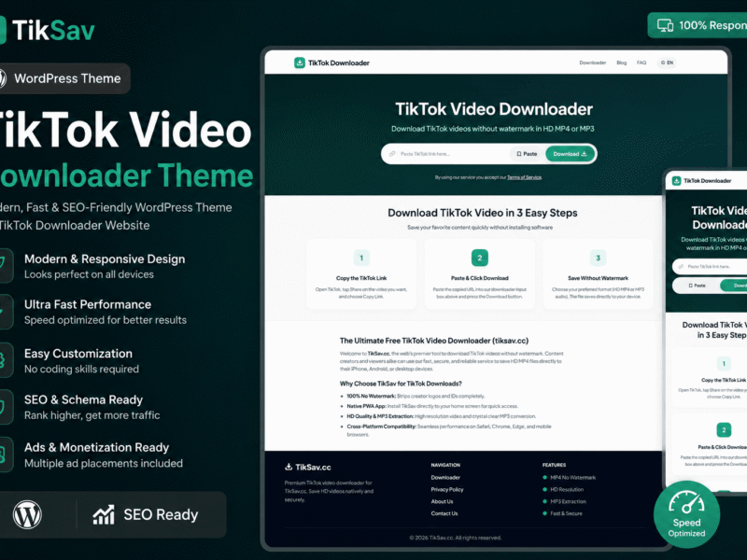Click Ultra Fast Performance feature title
The width and height of the screenshot is (747, 560).
(x=88, y=305)
